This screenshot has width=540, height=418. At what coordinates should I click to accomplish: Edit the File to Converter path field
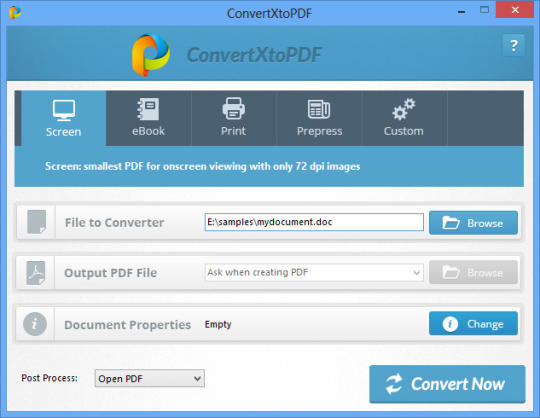tap(314, 222)
